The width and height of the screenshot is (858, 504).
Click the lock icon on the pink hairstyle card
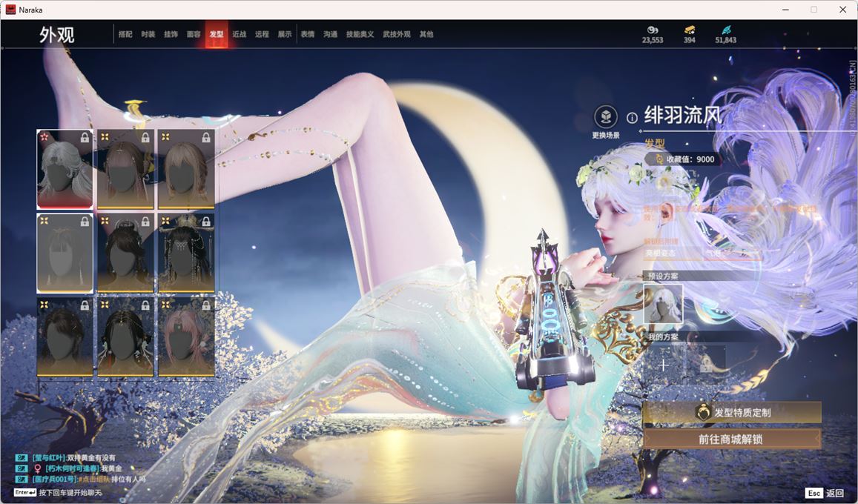click(206, 305)
